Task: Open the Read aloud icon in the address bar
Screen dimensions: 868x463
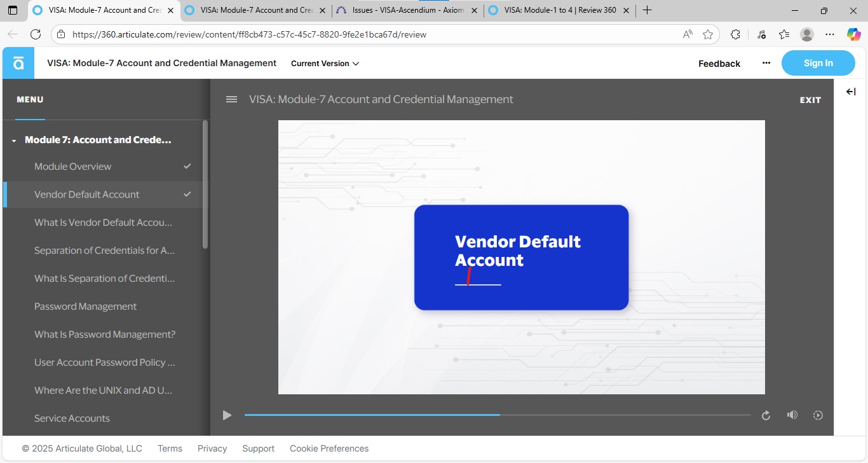Action: pos(688,34)
